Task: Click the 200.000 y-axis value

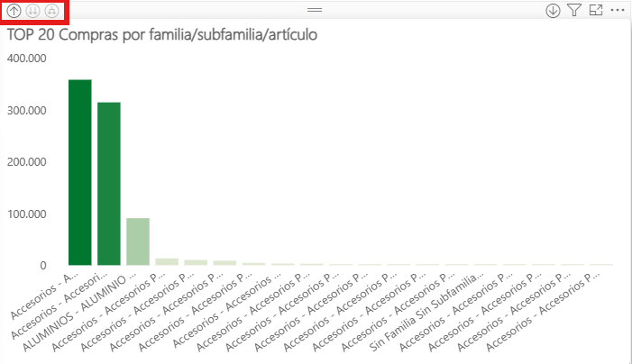Action: [27, 162]
